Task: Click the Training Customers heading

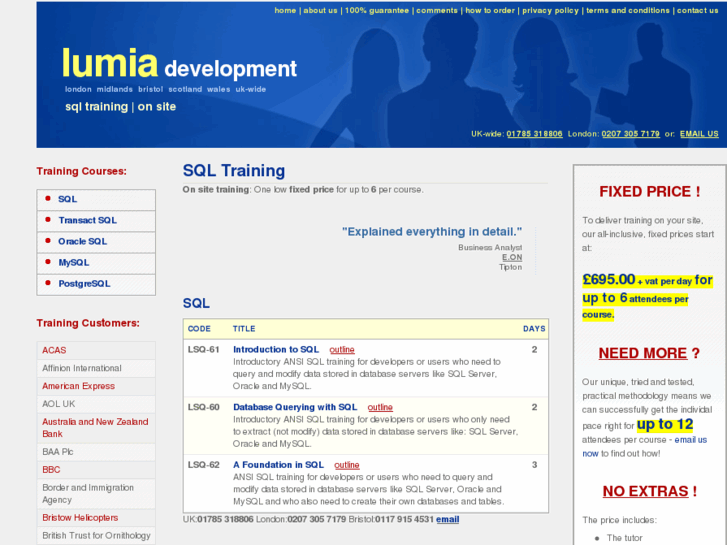Action: tap(88, 323)
